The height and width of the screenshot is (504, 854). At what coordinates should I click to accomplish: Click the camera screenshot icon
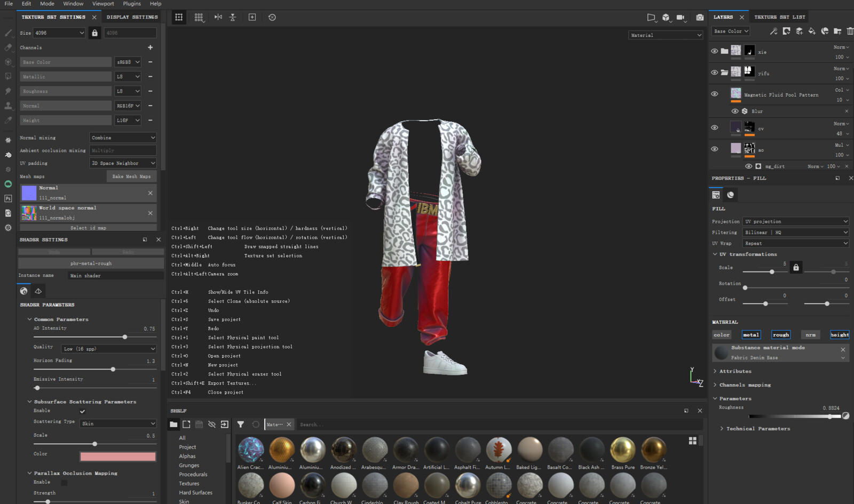coord(700,18)
